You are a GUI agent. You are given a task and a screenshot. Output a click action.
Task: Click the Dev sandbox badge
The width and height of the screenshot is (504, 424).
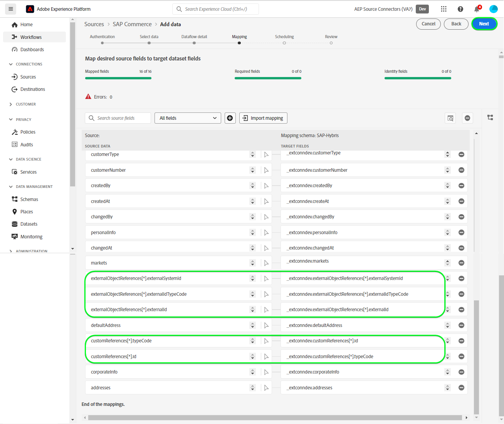(422, 9)
